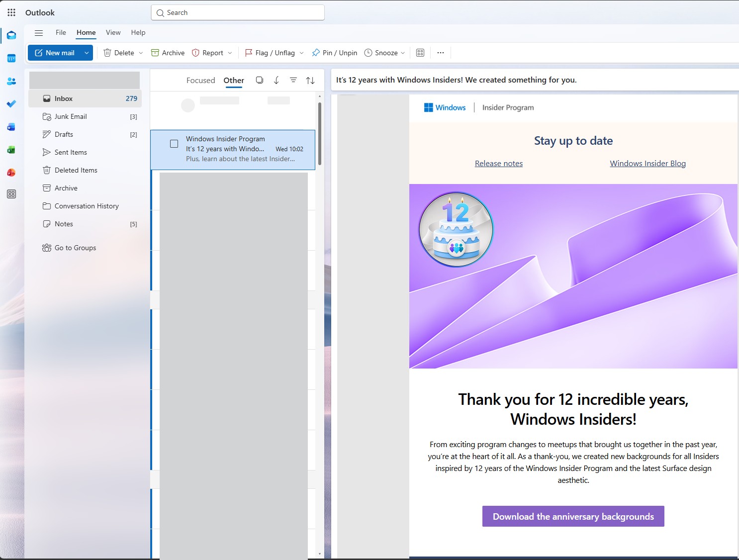
Task: Collapse the navigation pane with the hamburger icon
Action: [39, 33]
